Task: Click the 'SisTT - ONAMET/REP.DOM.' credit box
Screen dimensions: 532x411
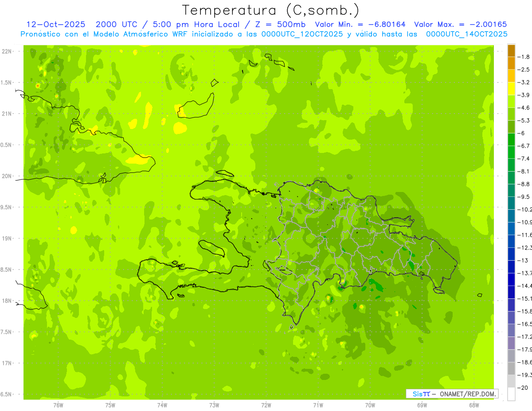Action: point(452,394)
